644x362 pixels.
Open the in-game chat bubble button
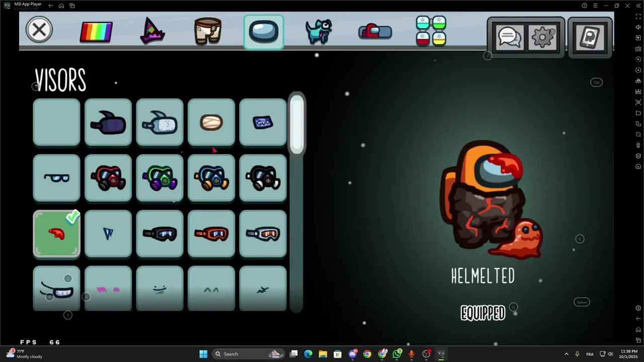pyautogui.click(x=510, y=37)
